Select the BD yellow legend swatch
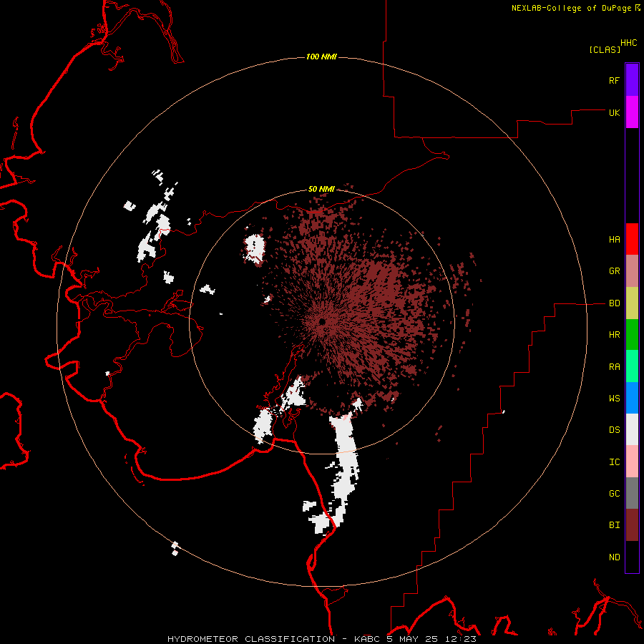The width and height of the screenshot is (644, 644). pos(632,303)
